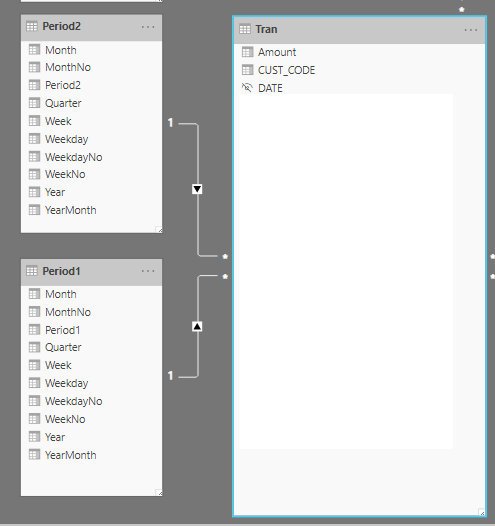Click column icon beside Period1 Weekday

[34, 383]
